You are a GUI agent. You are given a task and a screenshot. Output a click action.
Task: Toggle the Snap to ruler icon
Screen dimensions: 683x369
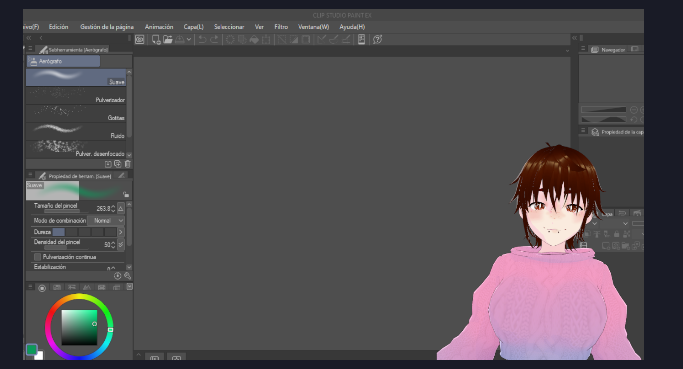point(321,40)
